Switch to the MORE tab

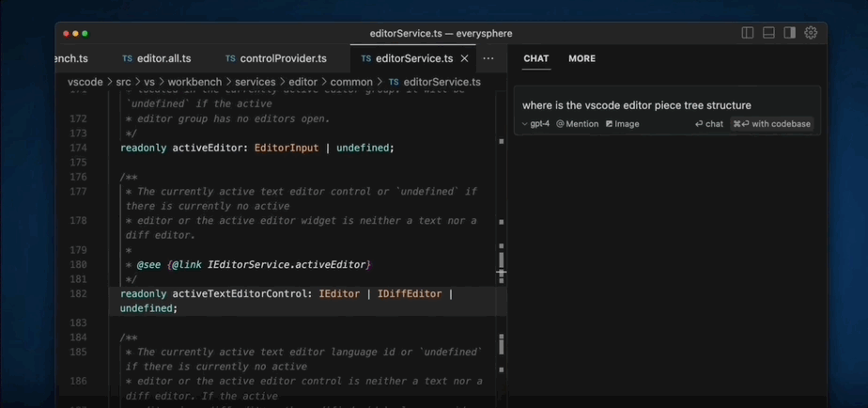pyautogui.click(x=581, y=59)
